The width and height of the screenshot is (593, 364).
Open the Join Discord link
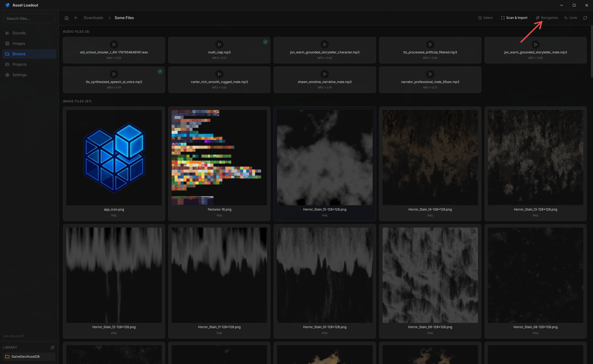(x=12, y=336)
